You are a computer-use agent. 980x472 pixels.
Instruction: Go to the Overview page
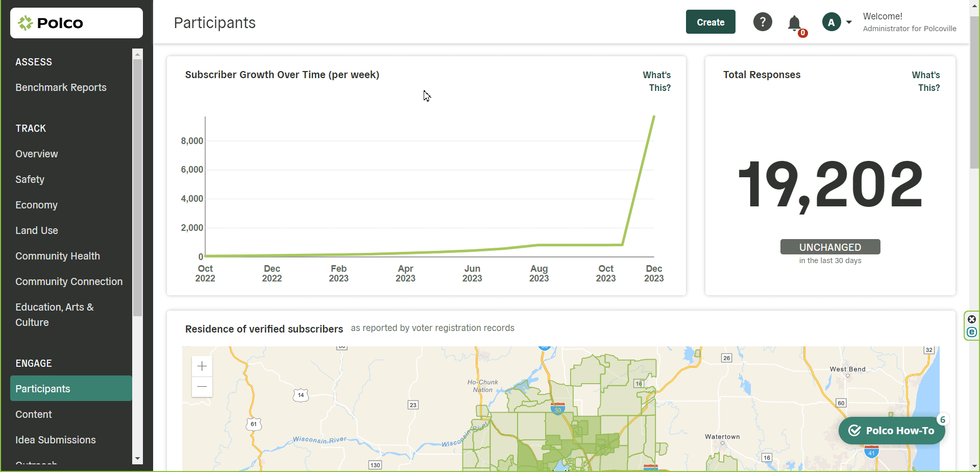36,154
